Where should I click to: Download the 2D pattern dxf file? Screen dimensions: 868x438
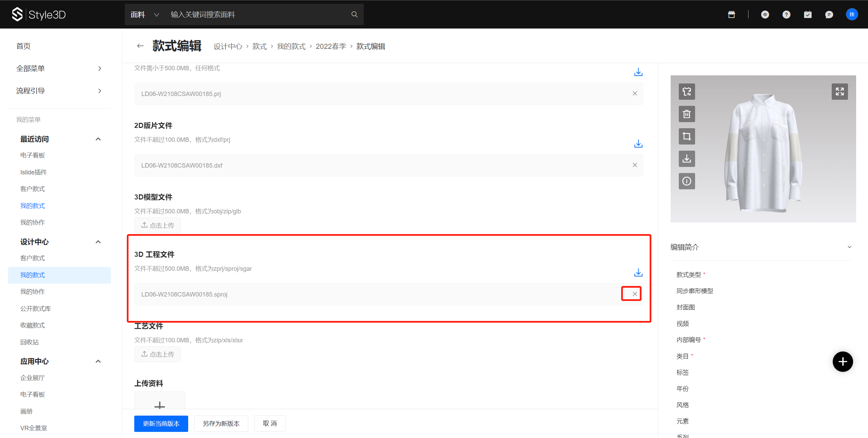(x=638, y=144)
